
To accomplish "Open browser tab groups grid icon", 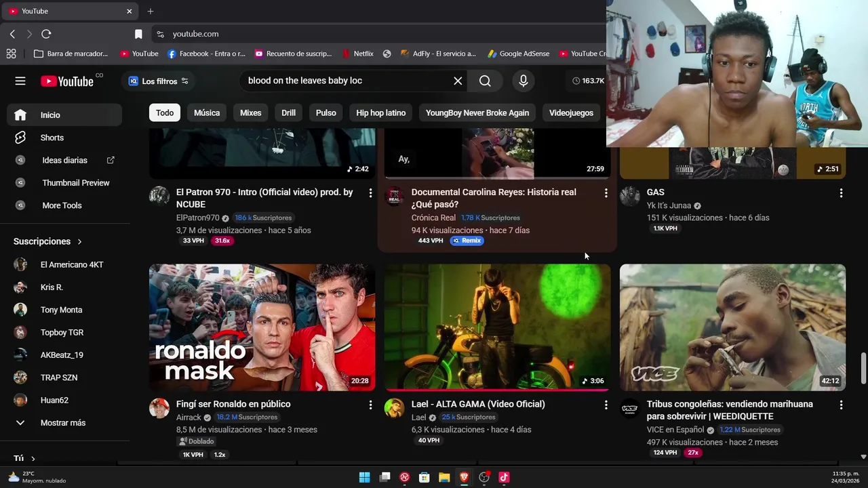I will click(x=11, y=54).
